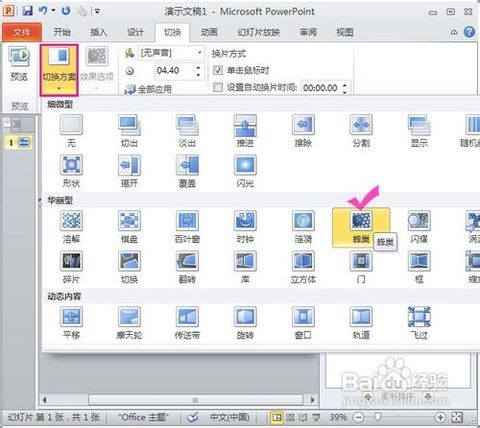The width and height of the screenshot is (480, 428).
Task: Toggle the 单击鼠标时 checkbox
Action: tap(218, 70)
